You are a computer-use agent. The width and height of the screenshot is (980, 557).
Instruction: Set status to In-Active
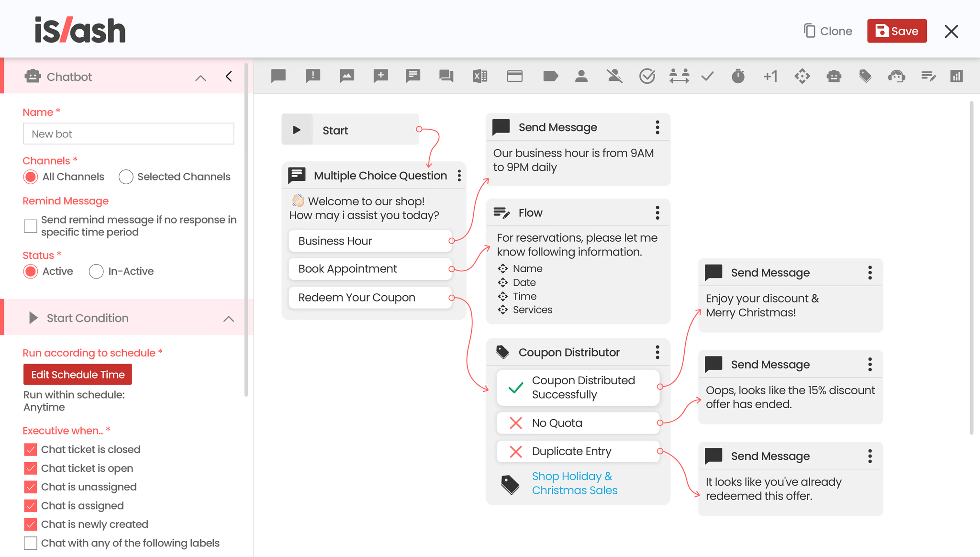(x=96, y=271)
